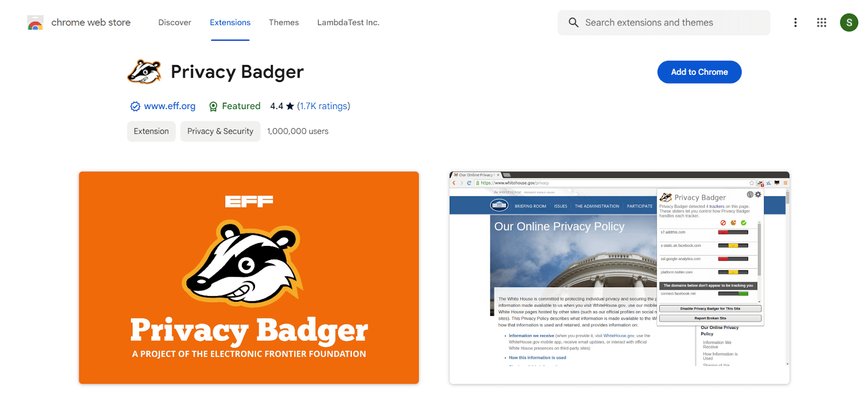Adjust the s7.addthis.com tracker slider
This screenshot has width=868, height=400.
[733, 232]
